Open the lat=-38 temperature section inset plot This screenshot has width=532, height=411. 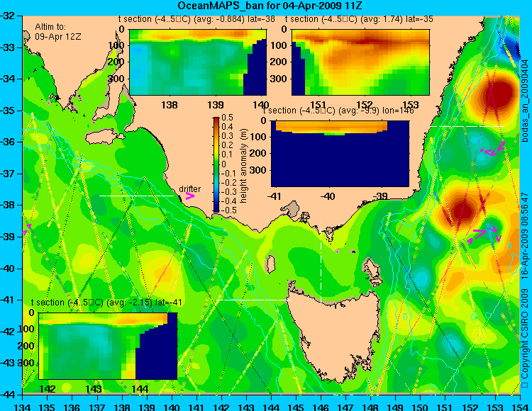tap(198, 62)
